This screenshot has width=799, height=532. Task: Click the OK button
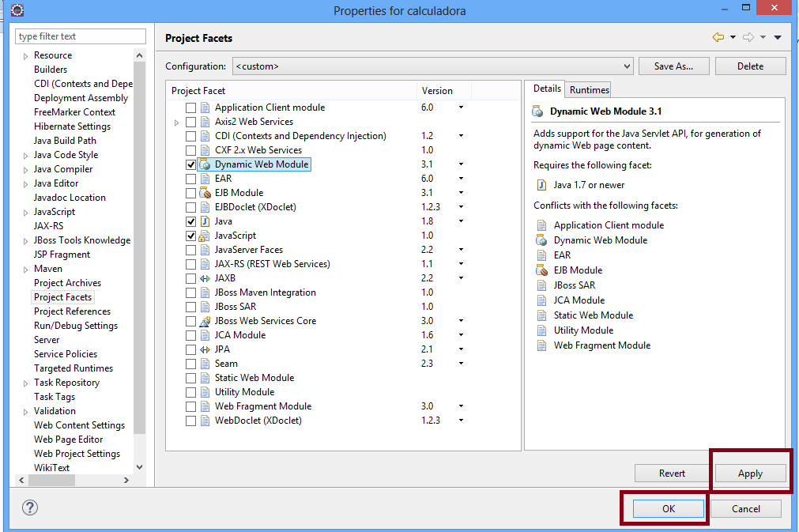[669, 508]
